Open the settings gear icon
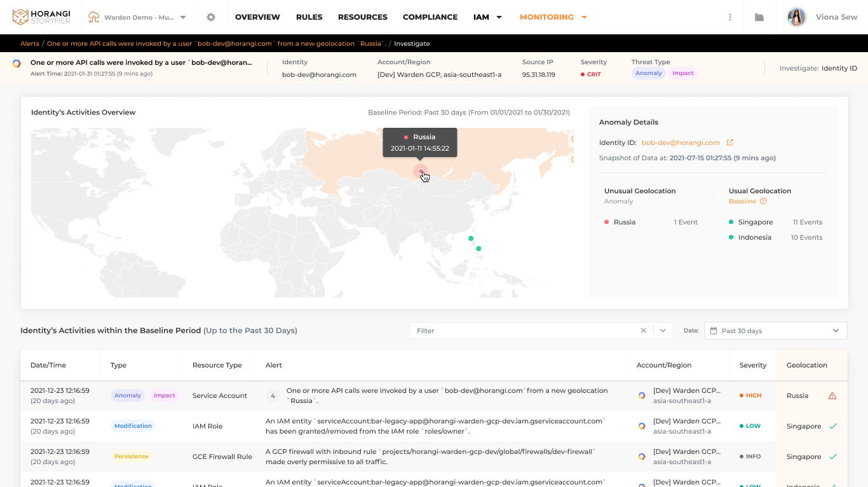This screenshot has width=868, height=487. (211, 17)
